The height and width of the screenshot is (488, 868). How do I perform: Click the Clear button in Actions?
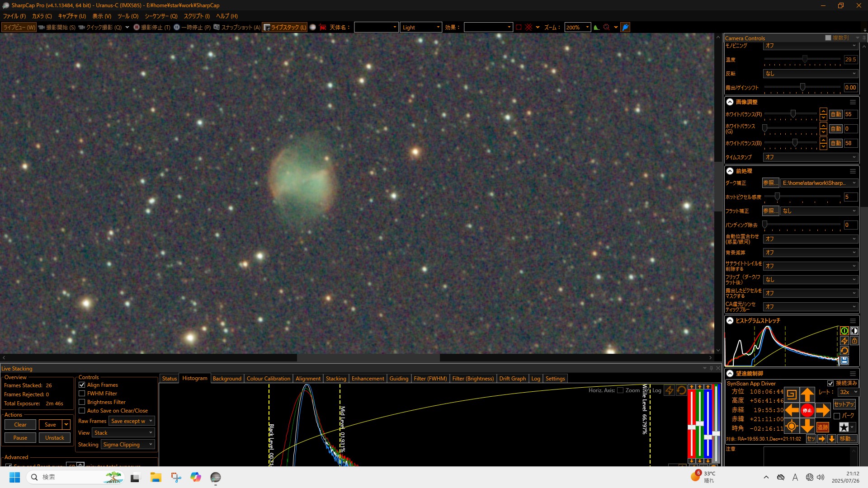20,425
